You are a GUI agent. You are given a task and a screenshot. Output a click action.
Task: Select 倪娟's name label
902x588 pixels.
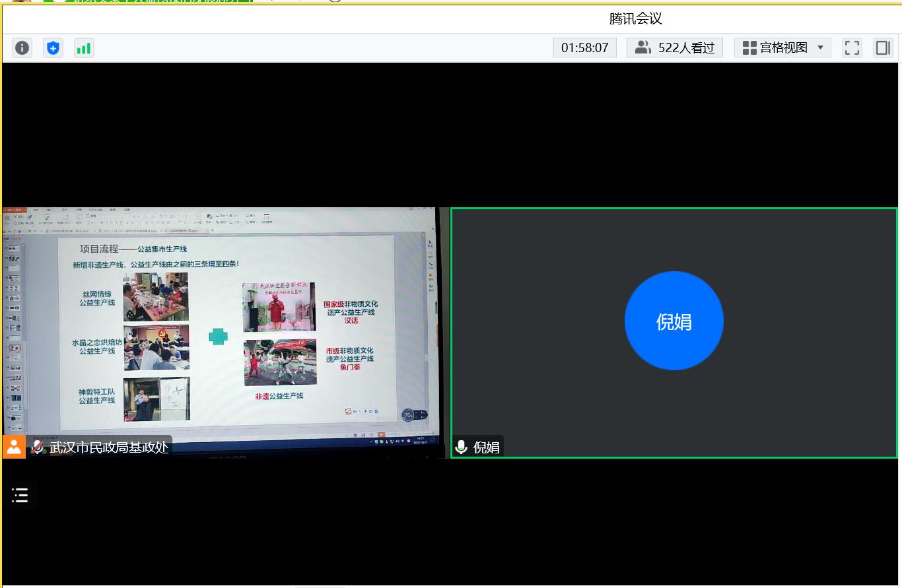pyautogui.click(x=487, y=447)
